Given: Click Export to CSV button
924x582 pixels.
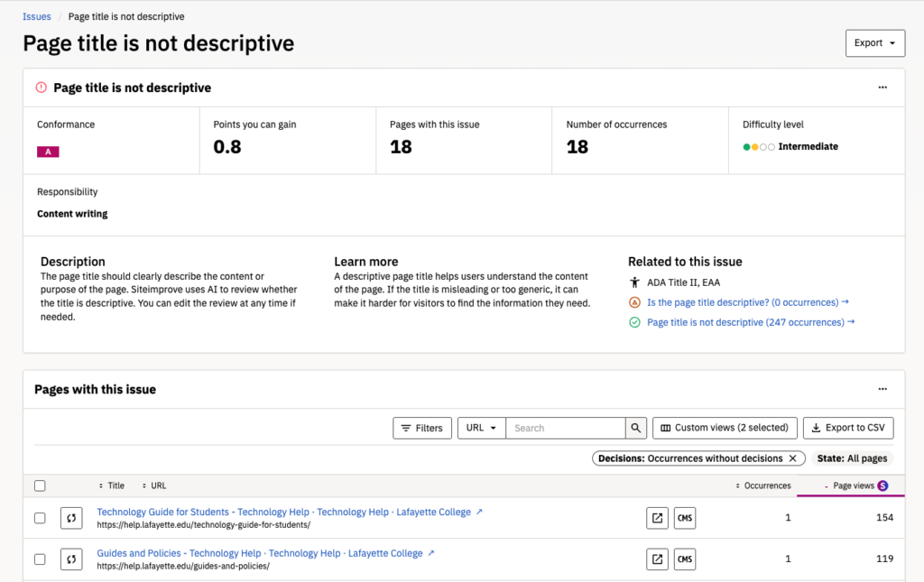Looking at the screenshot, I should point(848,429).
